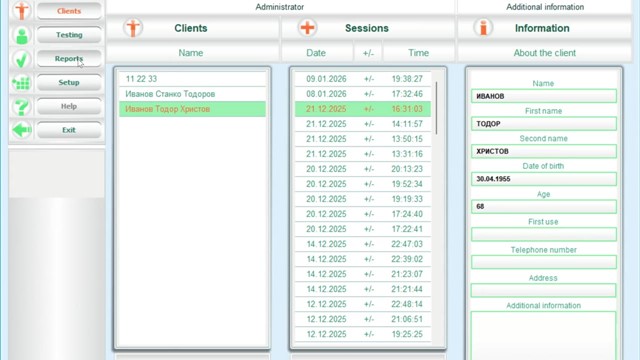
Task: Select client Иванов Тодор Христов
Action: pos(192,109)
